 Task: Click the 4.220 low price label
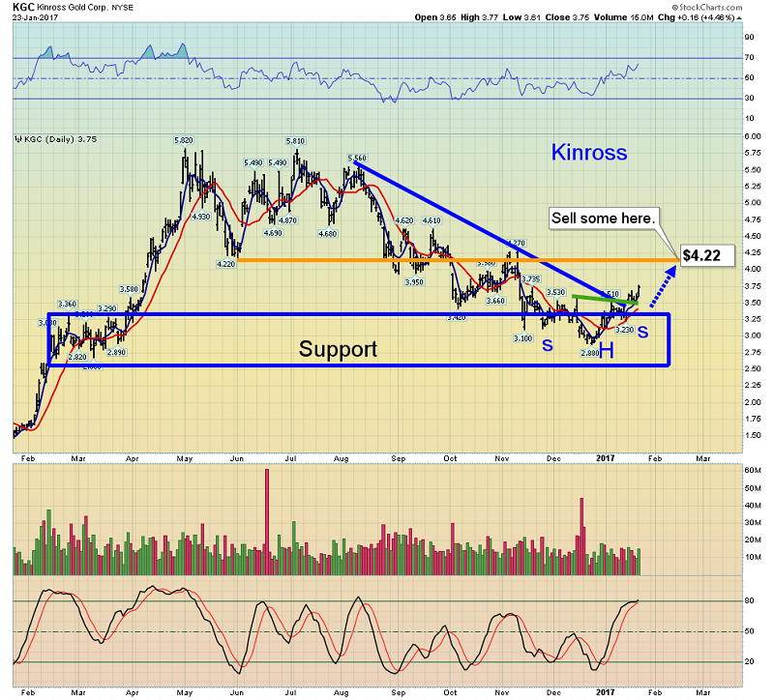[x=226, y=264]
